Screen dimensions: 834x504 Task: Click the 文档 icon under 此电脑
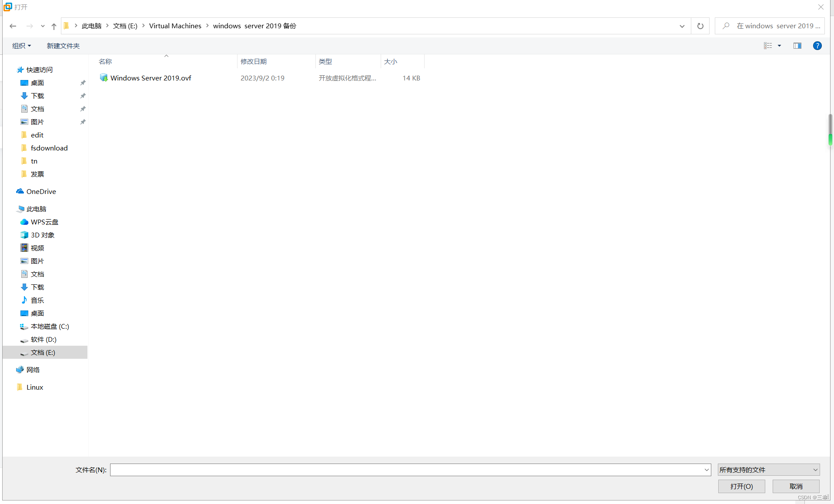click(x=24, y=274)
